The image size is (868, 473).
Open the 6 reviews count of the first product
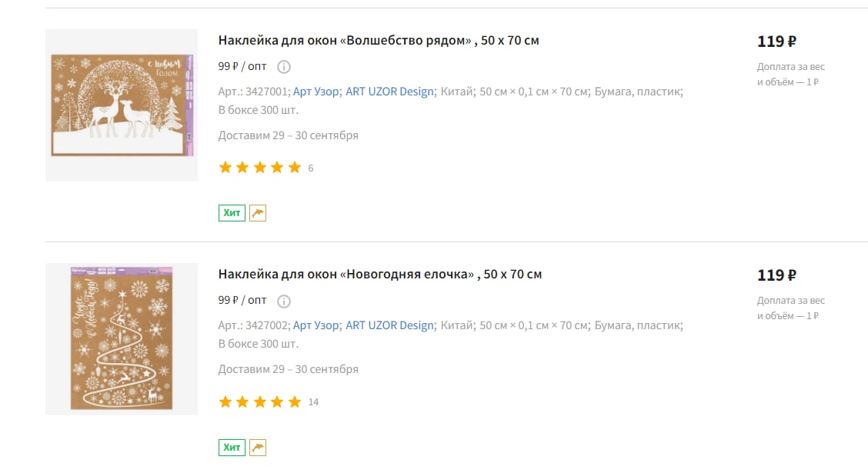point(311,168)
